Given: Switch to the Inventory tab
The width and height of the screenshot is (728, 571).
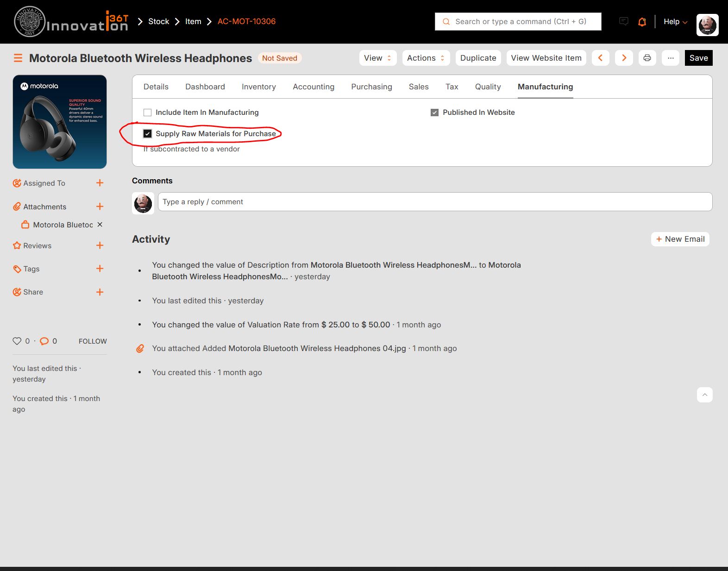Looking at the screenshot, I should click(x=258, y=87).
